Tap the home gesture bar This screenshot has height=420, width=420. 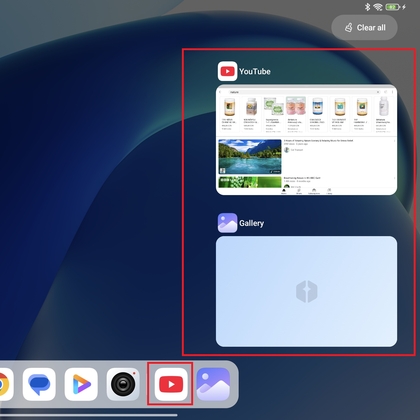click(x=88, y=415)
